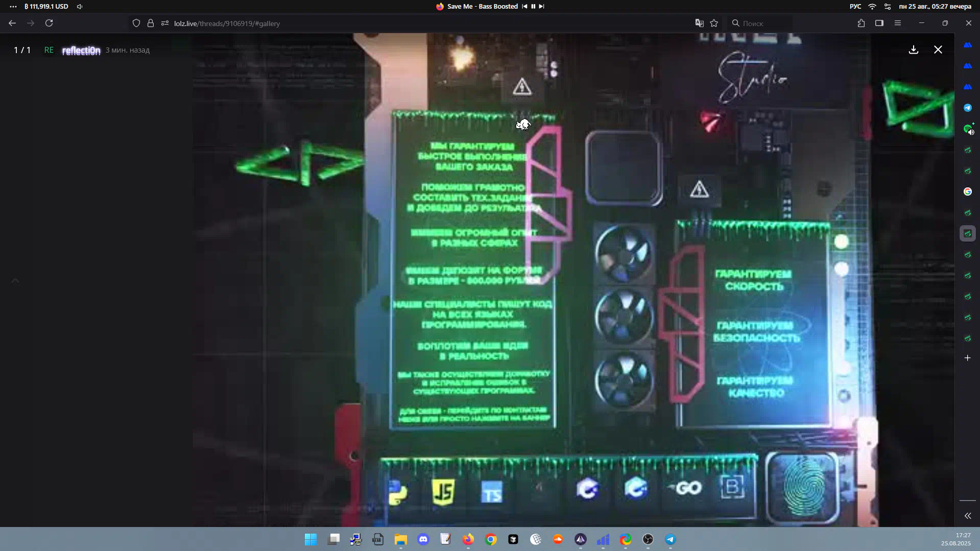
Task: Switch to the Google tab in sidebar
Action: click(968, 191)
